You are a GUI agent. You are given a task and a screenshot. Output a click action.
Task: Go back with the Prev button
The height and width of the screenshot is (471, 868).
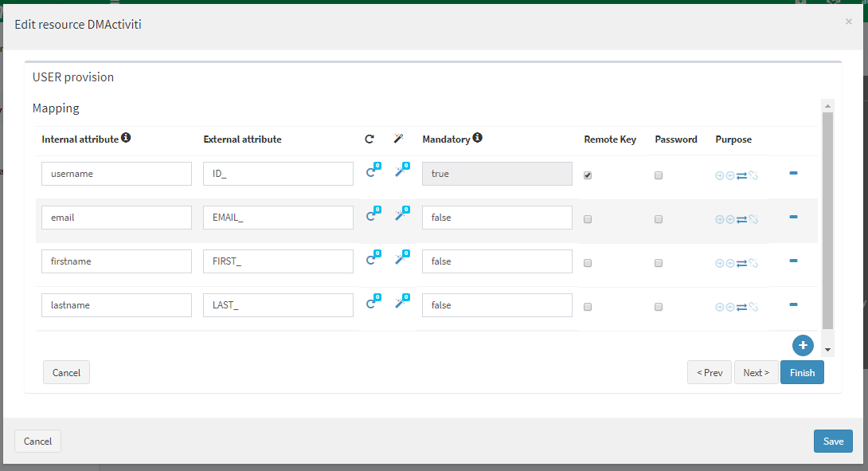point(710,372)
